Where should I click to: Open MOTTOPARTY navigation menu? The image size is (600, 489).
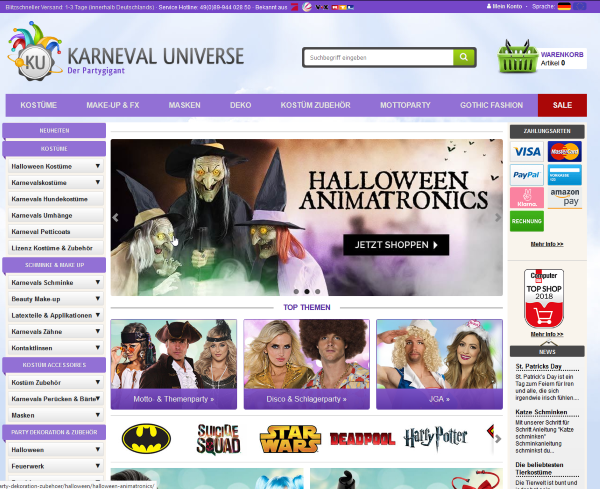(405, 105)
